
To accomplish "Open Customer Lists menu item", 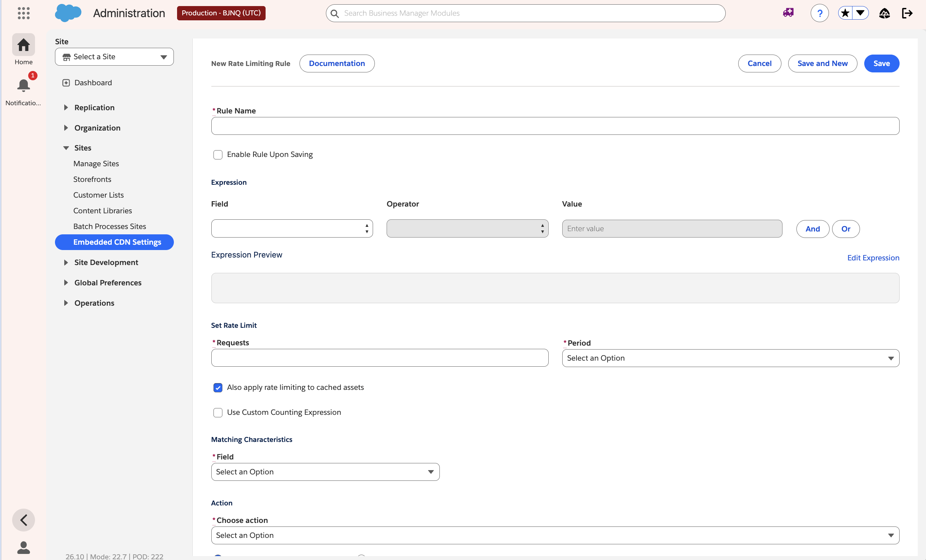I will [x=99, y=195].
